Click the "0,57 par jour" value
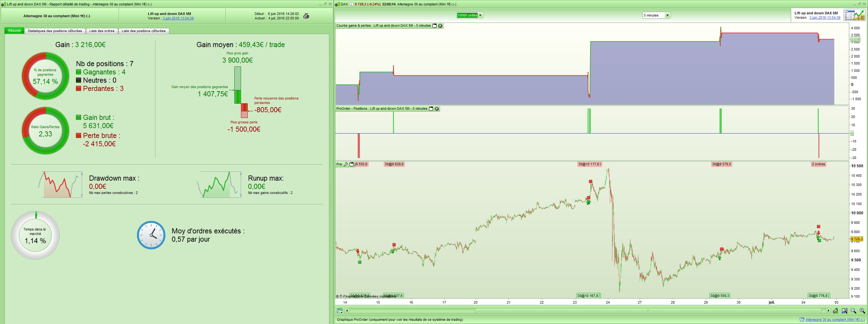868x324 pixels. pos(191,239)
